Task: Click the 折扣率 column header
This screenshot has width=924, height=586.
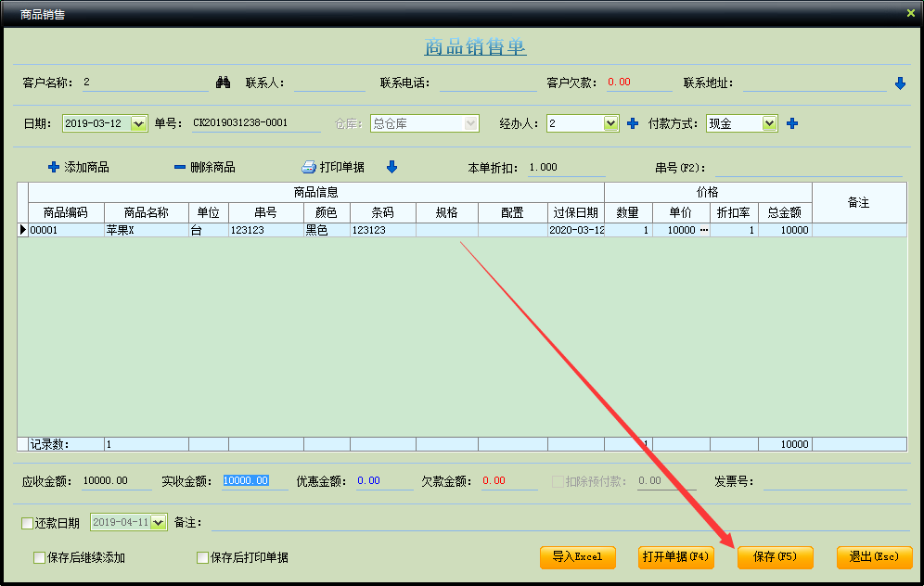Action: (x=734, y=212)
